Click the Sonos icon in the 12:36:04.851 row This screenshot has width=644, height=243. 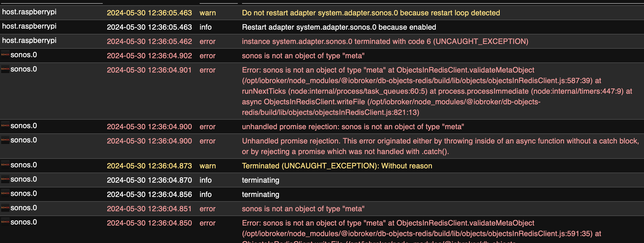pos(5,208)
